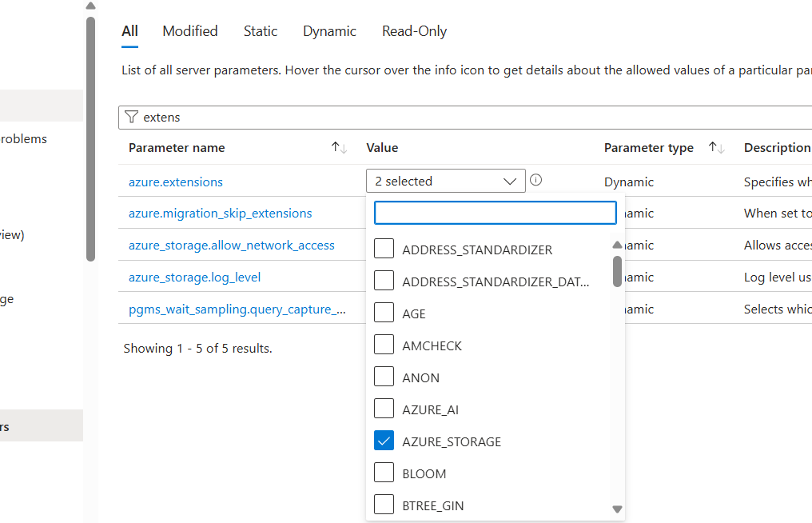Click the filter funnel icon
This screenshot has width=812, height=523.
pos(132,117)
